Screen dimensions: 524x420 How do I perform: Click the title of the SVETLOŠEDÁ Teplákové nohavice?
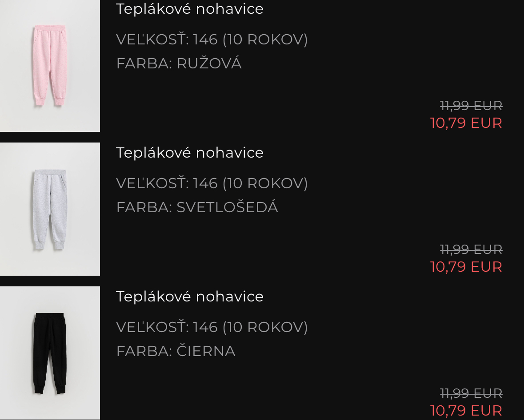190,153
